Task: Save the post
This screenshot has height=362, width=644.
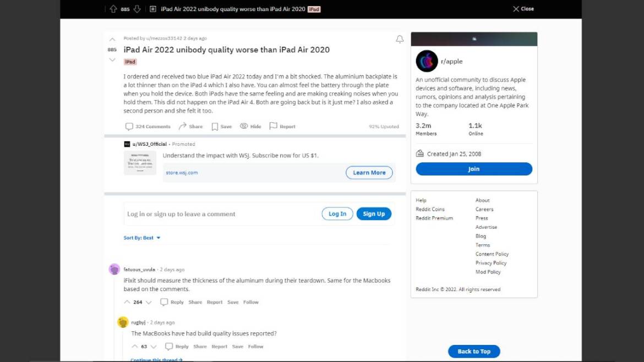Action: tap(221, 127)
